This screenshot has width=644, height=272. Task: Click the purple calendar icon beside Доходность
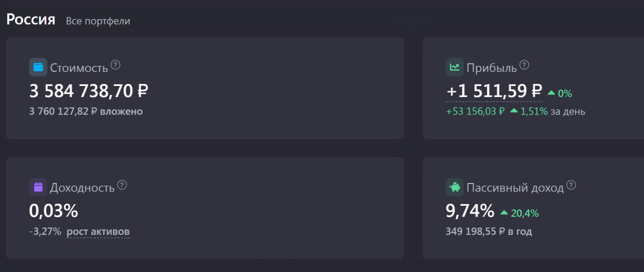[x=38, y=188]
